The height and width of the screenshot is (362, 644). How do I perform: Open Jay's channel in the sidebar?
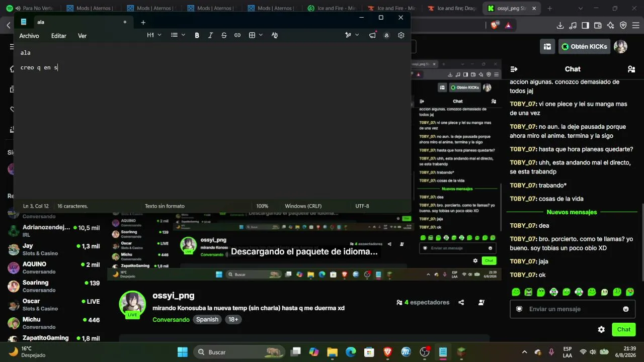54,249
